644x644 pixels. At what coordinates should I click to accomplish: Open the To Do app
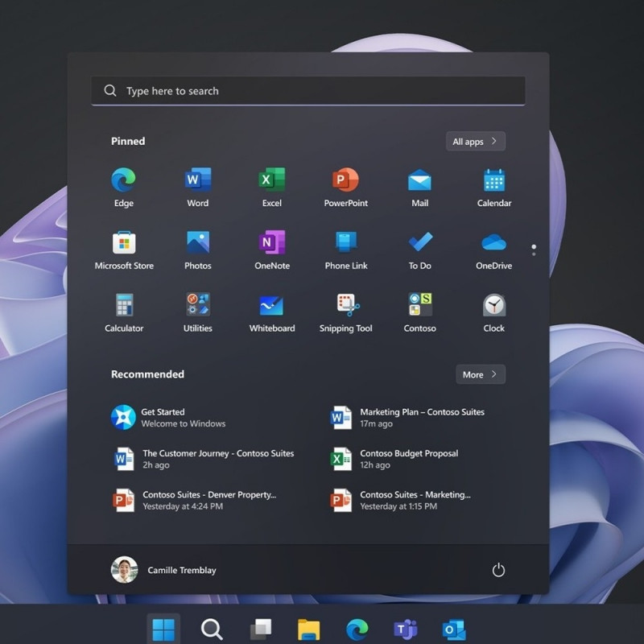pos(419,250)
